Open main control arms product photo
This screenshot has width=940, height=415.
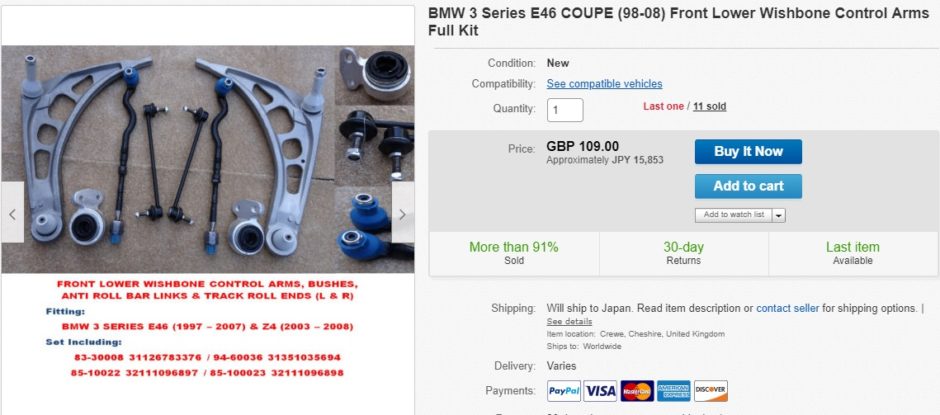[168, 159]
